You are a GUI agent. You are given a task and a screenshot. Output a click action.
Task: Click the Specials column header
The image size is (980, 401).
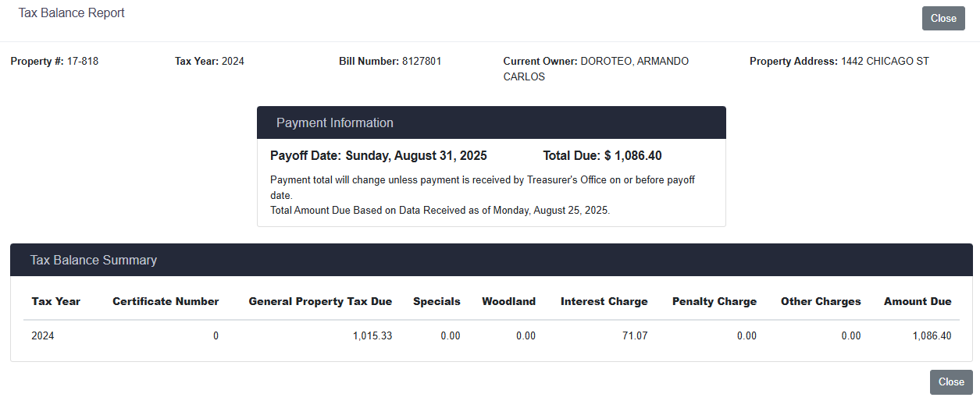pyautogui.click(x=437, y=302)
